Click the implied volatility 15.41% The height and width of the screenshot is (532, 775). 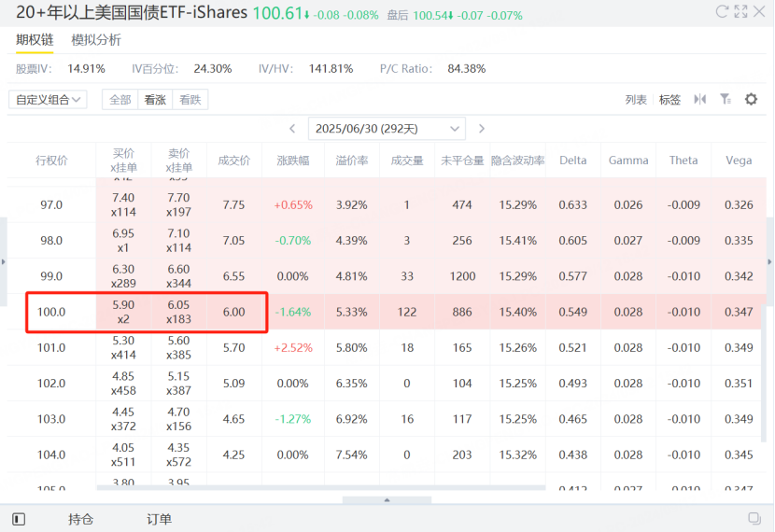(518, 241)
